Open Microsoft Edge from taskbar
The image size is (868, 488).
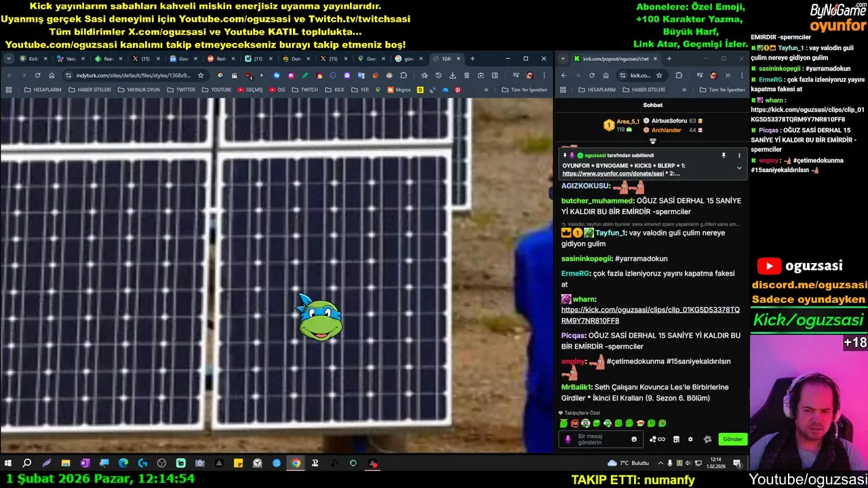[123, 463]
